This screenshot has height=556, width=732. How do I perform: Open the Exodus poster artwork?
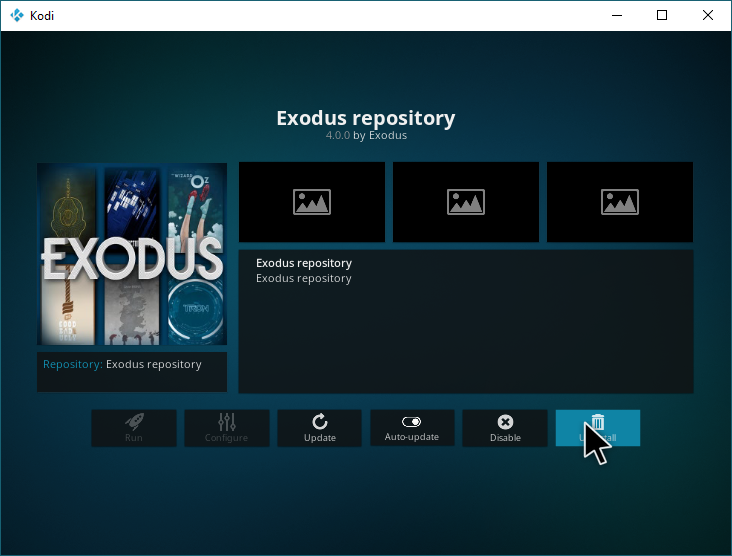click(x=132, y=254)
